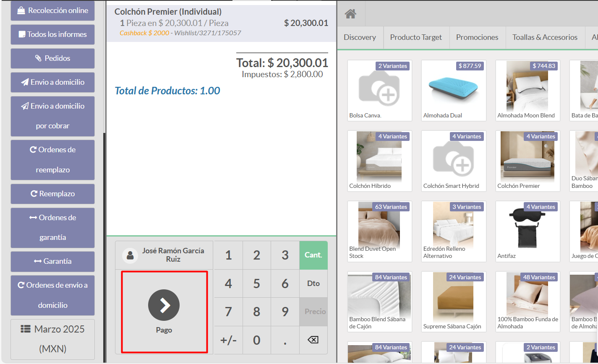Select the Almohada Dual product
Screen dimensions: 598x364
pyautogui.click(x=454, y=91)
